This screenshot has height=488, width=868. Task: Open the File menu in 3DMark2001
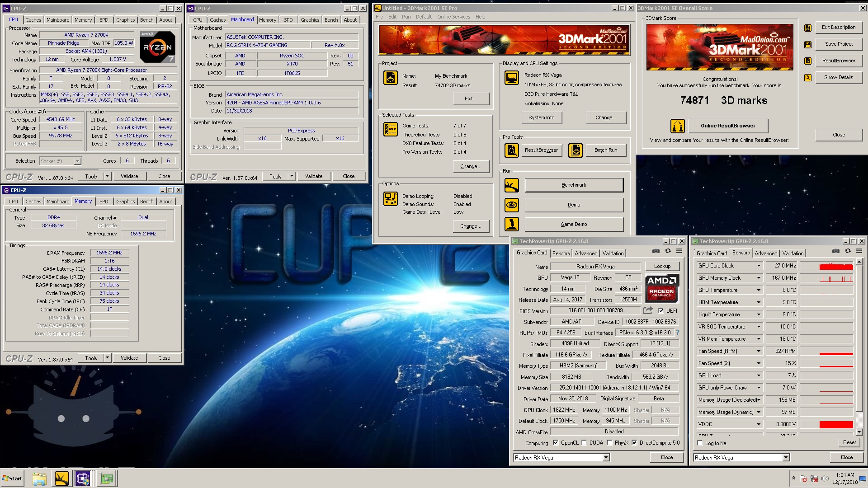pos(379,17)
